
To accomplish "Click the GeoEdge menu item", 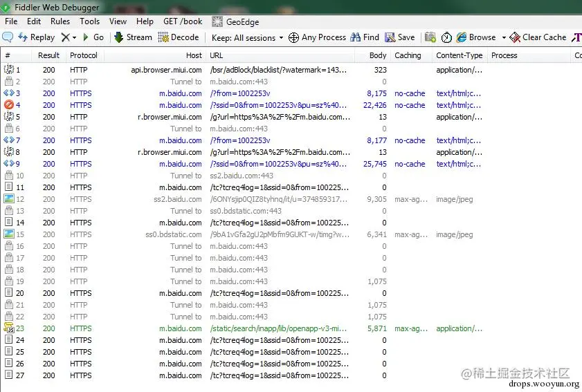I will click(235, 22).
